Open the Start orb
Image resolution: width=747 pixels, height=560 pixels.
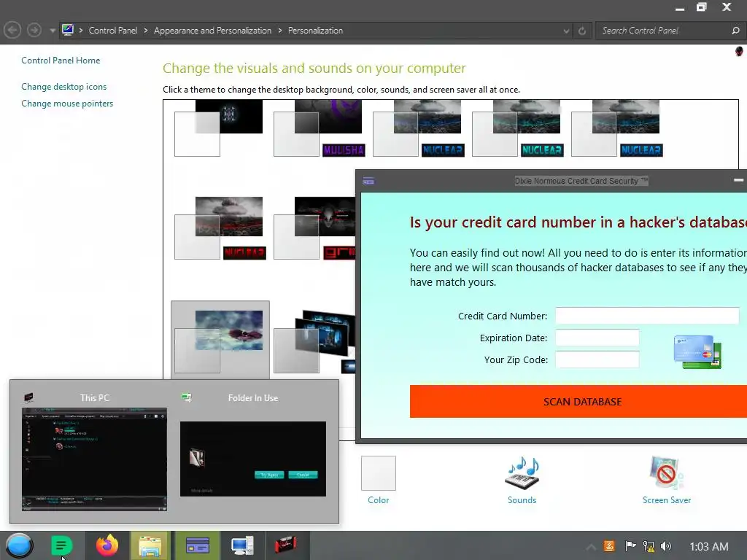coord(20,545)
